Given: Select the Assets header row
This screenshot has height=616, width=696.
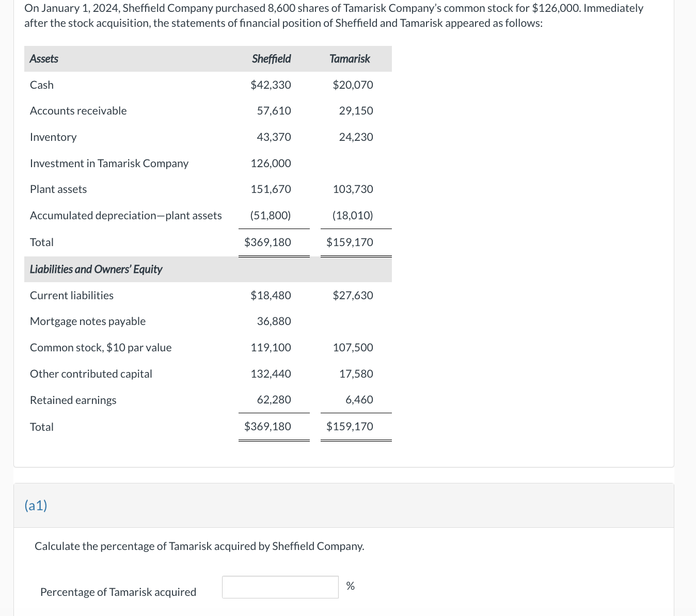Looking at the screenshot, I should (44, 59).
